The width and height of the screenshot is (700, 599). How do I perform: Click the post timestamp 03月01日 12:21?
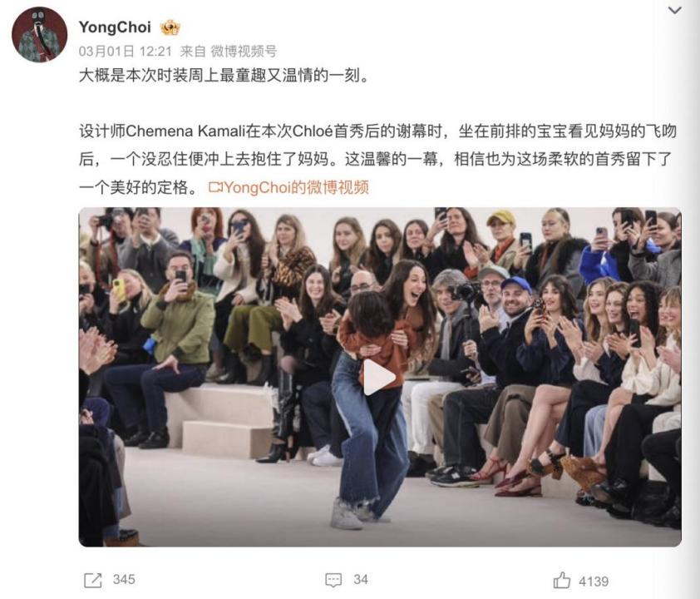point(126,52)
